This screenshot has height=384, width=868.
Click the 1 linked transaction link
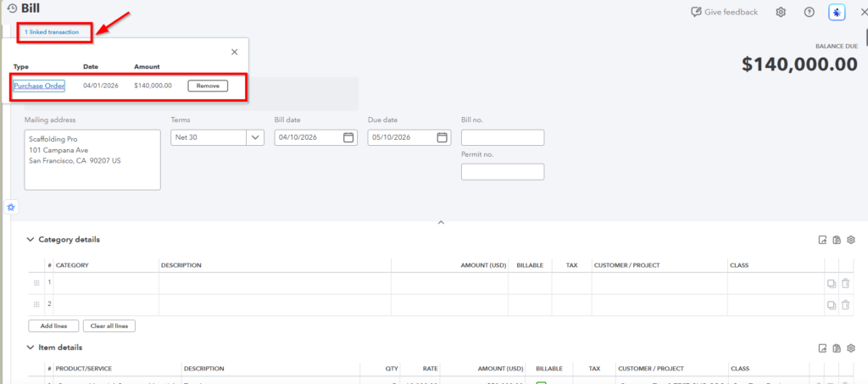(52, 32)
